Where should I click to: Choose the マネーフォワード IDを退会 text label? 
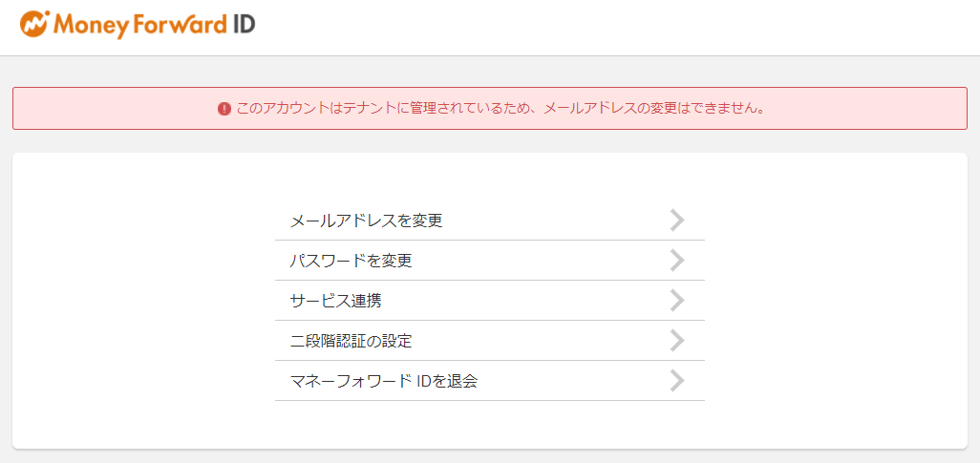pos(383,381)
